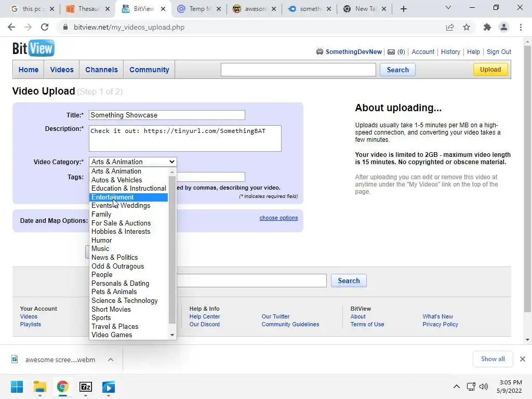Open the Windows Start menu

(x=17, y=387)
